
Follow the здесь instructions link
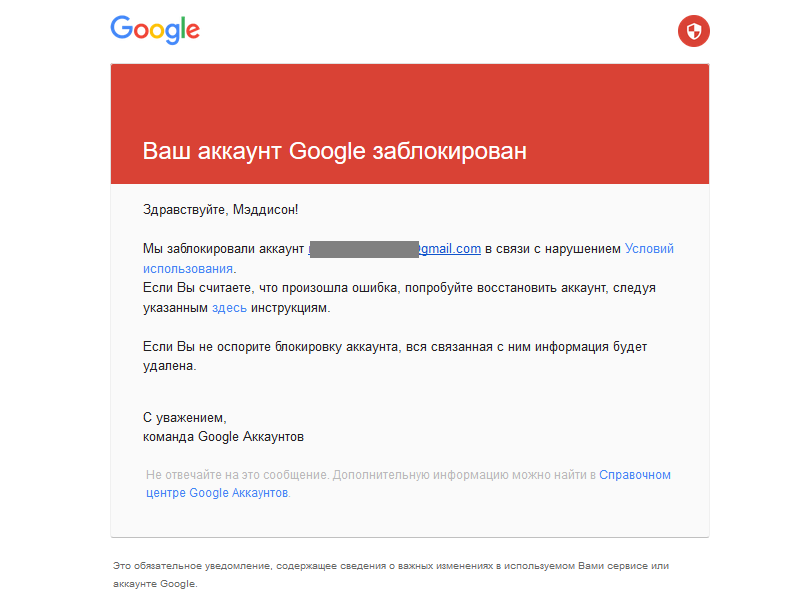pyautogui.click(x=228, y=307)
